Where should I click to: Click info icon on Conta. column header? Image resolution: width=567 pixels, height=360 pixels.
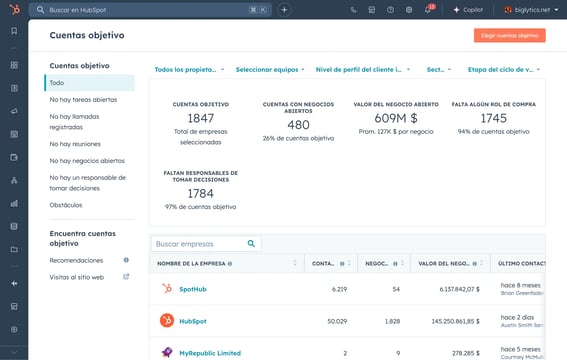click(342, 263)
